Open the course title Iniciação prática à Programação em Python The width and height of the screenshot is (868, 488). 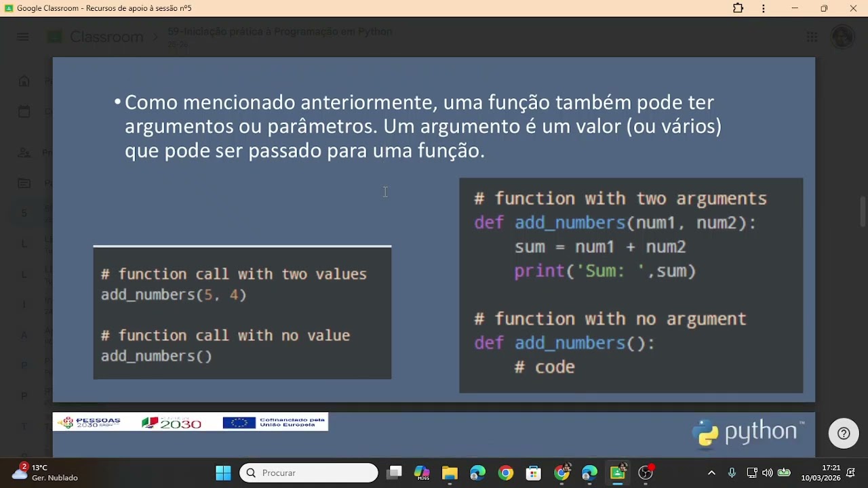tap(280, 32)
